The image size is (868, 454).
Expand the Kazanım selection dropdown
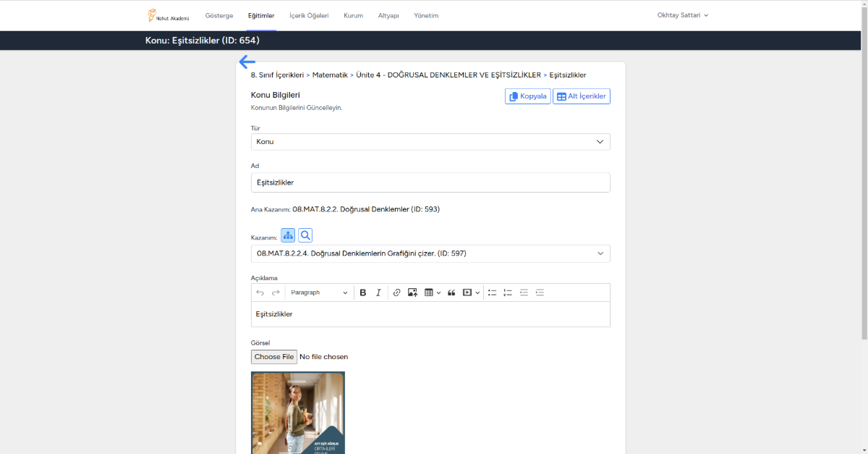click(430, 253)
